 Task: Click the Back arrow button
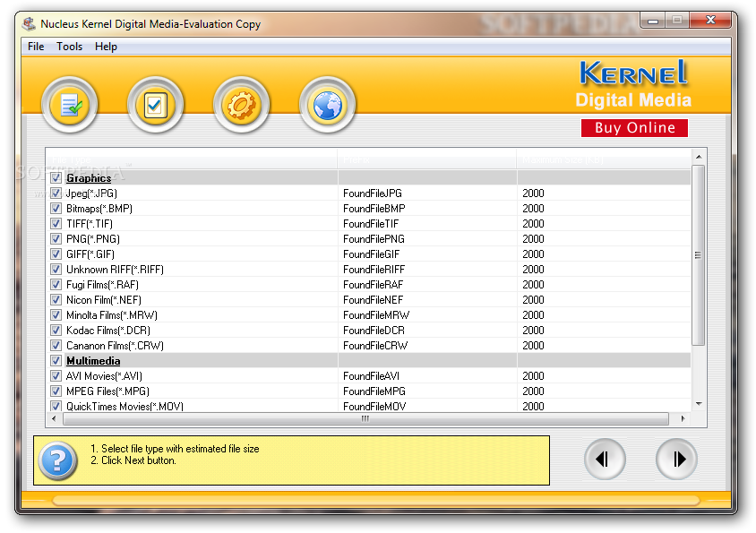605,460
